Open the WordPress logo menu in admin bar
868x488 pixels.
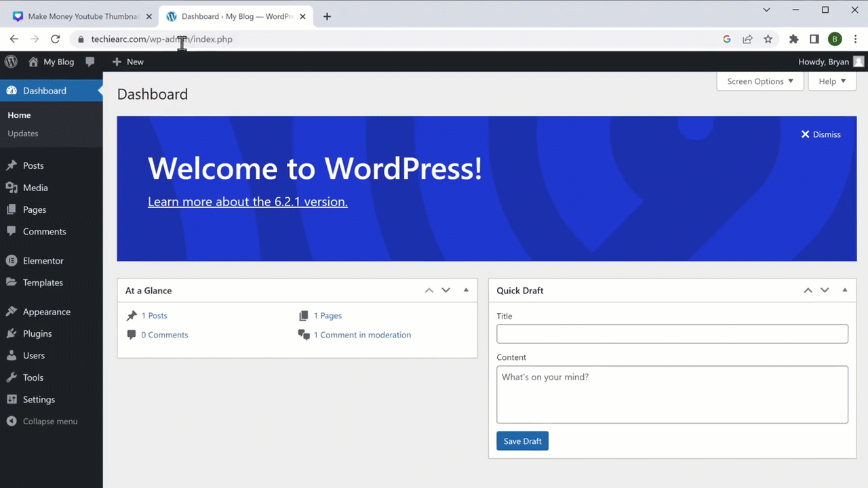point(11,62)
